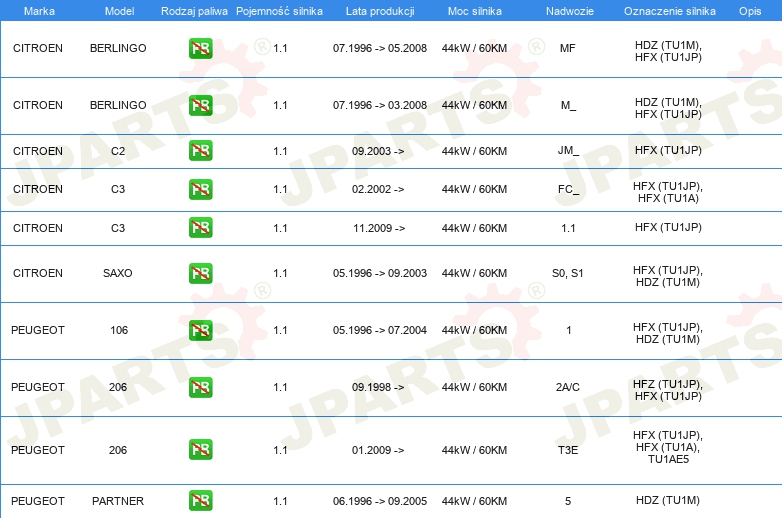782x518 pixels.
Task: Click production date 09.1998 ->
Action: [378, 387]
